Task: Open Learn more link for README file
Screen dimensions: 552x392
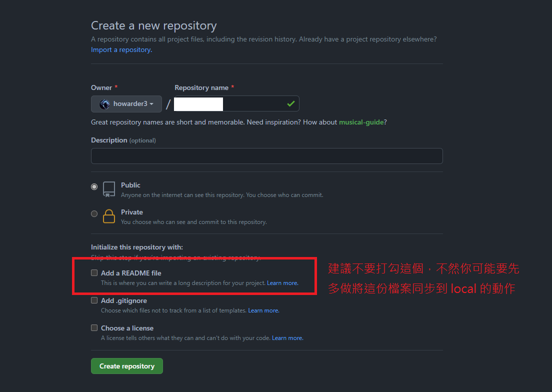Action: 282,283
